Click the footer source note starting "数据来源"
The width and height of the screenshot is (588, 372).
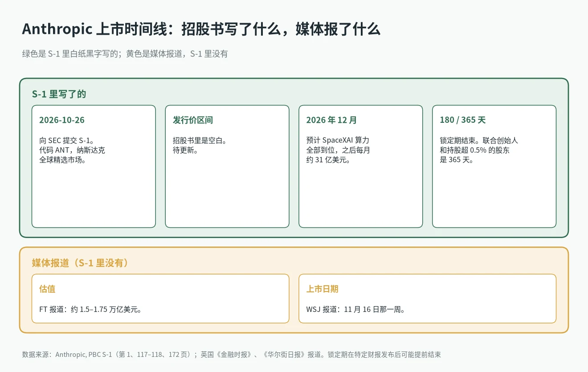pyautogui.click(x=232, y=355)
